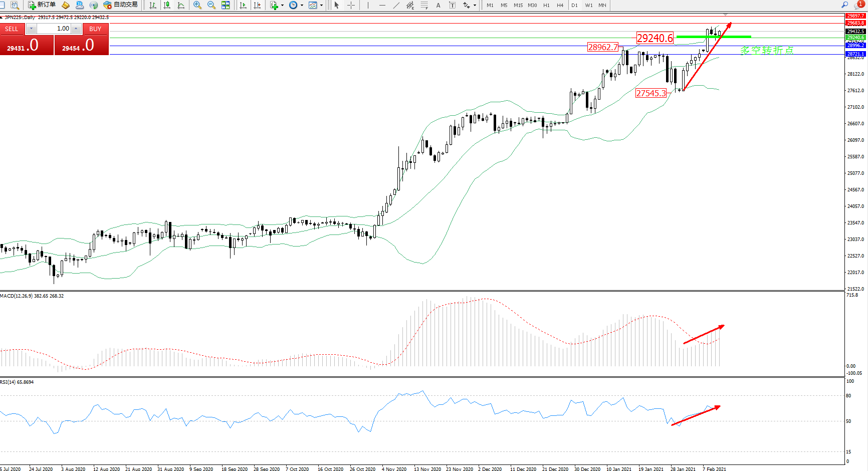Select the text label tool
Viewport: 868px width, 471px height.
tap(438, 5)
